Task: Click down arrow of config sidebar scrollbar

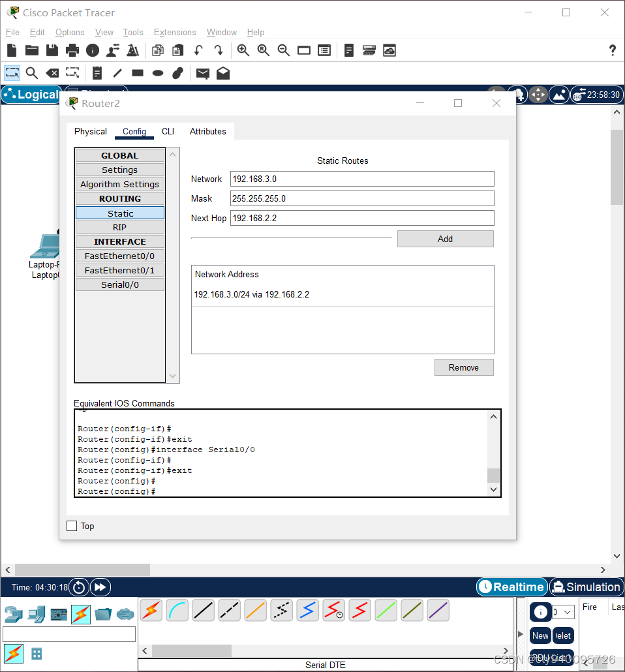Action: [x=173, y=376]
